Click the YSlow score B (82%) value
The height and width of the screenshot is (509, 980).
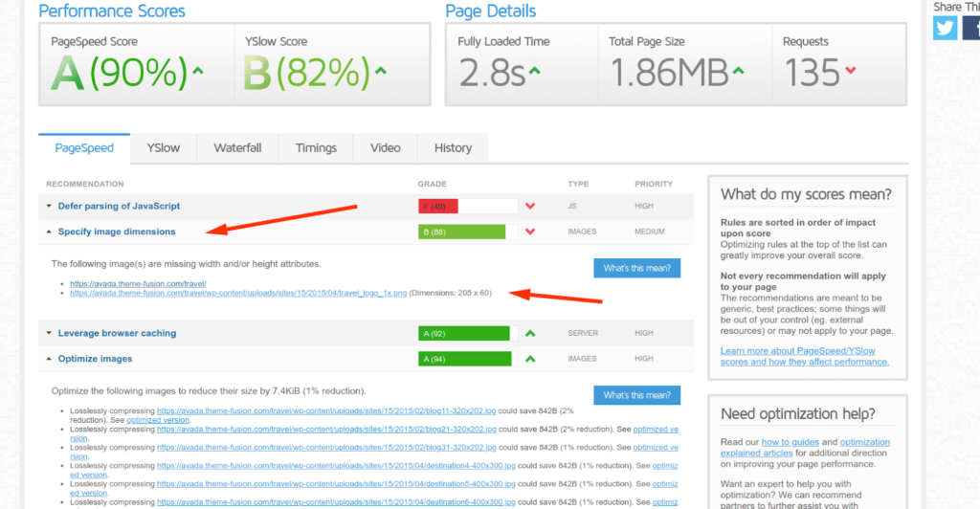coord(307,73)
